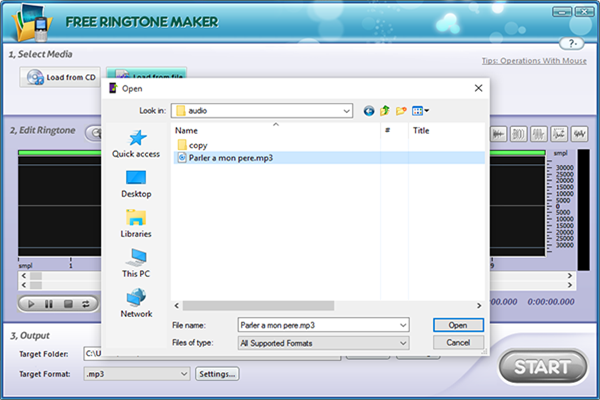Create a new folder in audio
This screenshot has width=600, height=400.
[402, 111]
